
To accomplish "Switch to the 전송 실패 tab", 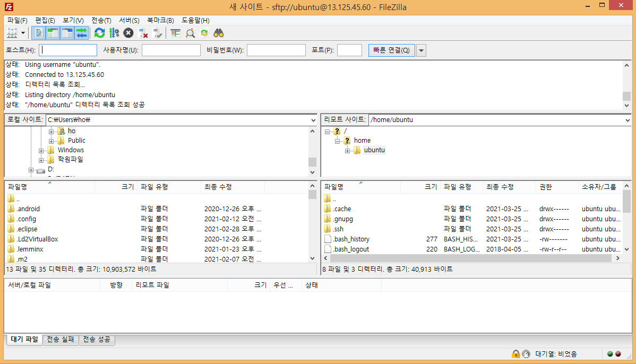I will tap(61, 339).
